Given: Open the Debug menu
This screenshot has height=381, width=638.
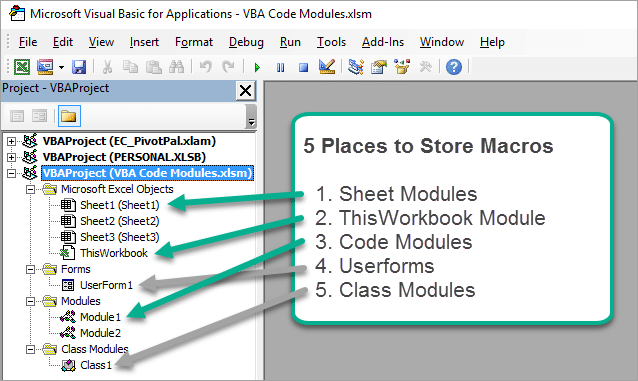Looking at the screenshot, I should (246, 42).
